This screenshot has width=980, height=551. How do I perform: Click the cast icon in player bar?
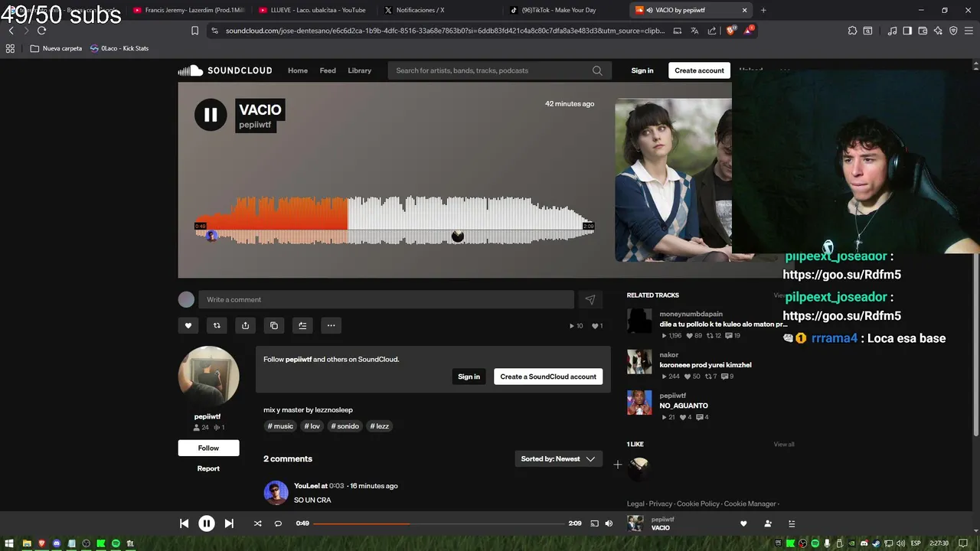point(594,523)
